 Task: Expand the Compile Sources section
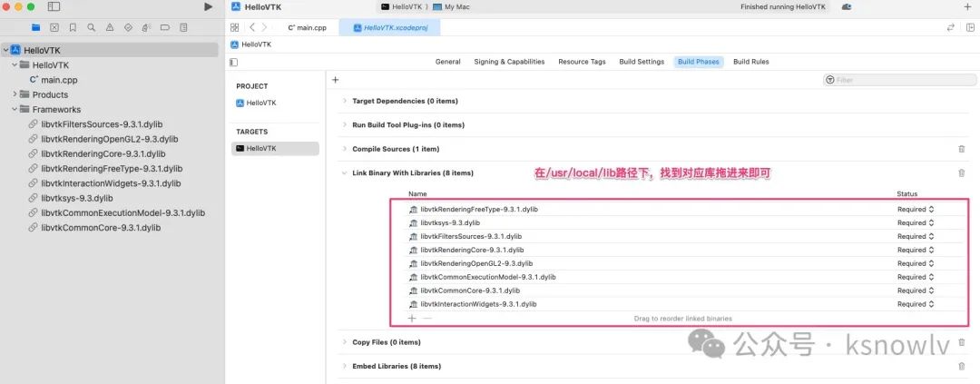click(344, 149)
